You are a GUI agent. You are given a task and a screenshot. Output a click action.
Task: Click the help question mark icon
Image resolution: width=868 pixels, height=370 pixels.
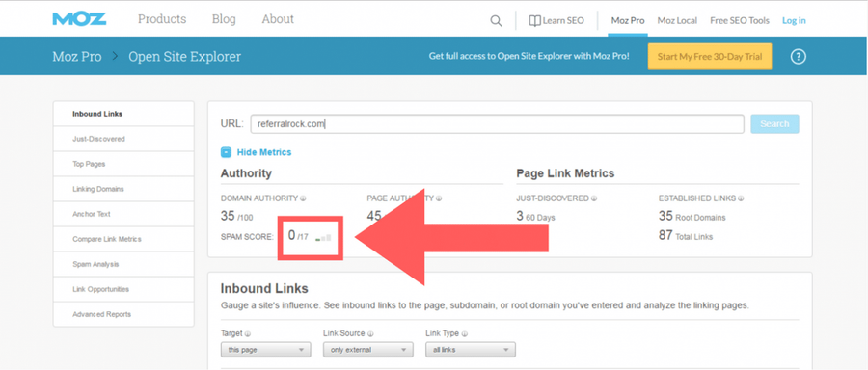tap(798, 57)
